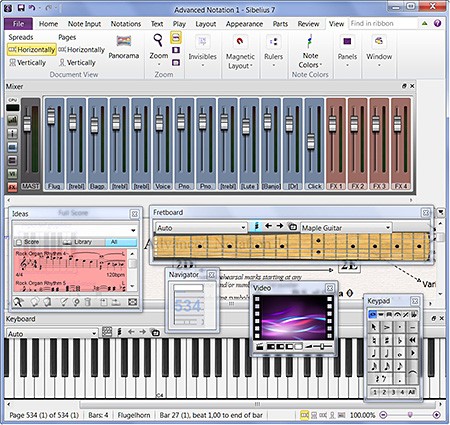Select the accent mark on Keypad
Image resolution: width=450 pixels, height=425 pixels.
coord(387,327)
